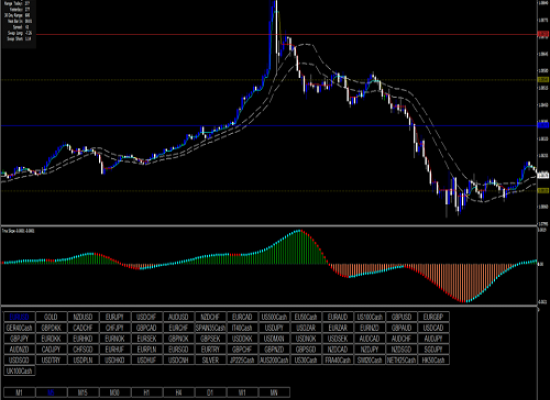This screenshot has width=550, height=400.
Task: Load the USDCHF chart
Action: (x=147, y=317)
